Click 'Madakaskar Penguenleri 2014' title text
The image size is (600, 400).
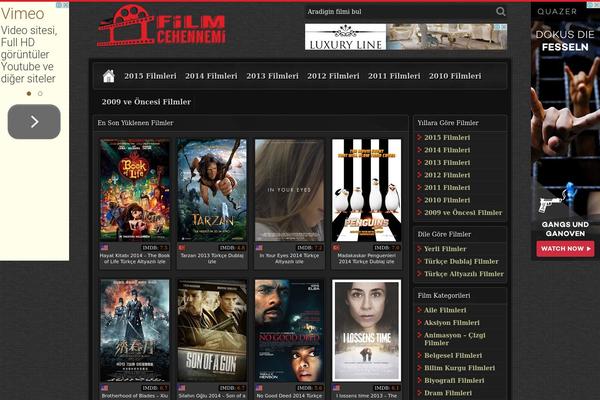367,258
